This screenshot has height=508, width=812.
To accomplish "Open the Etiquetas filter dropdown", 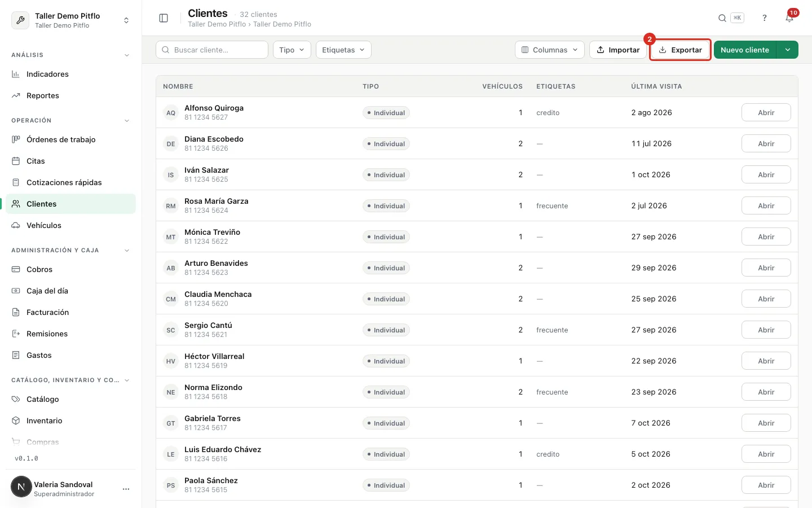I will click(343, 50).
